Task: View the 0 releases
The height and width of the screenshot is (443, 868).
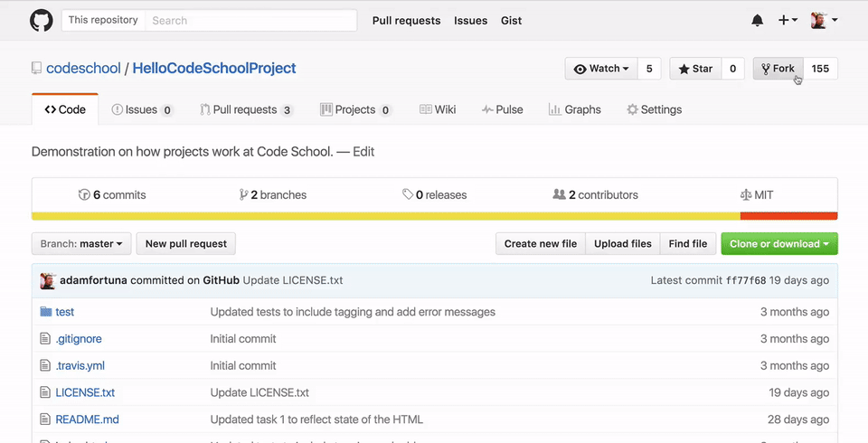Action: coord(435,195)
